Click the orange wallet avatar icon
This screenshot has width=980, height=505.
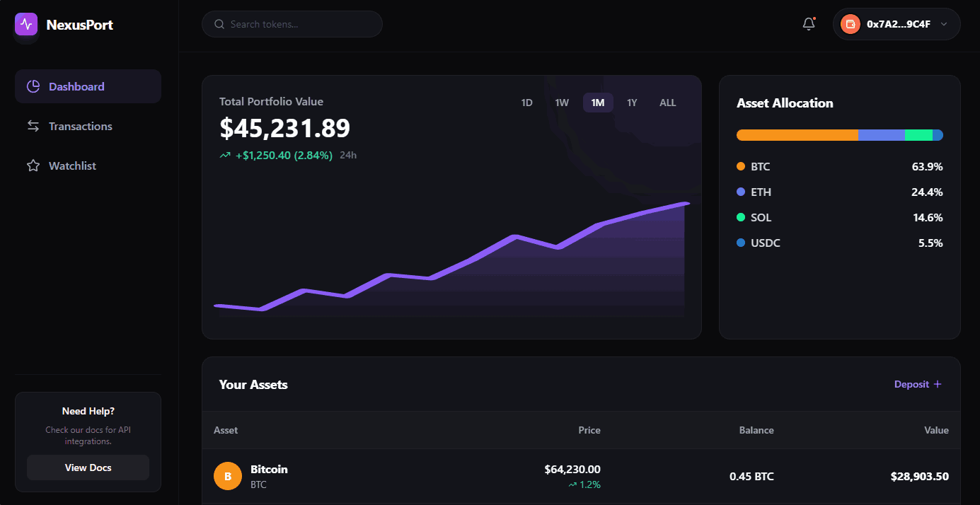coord(850,24)
